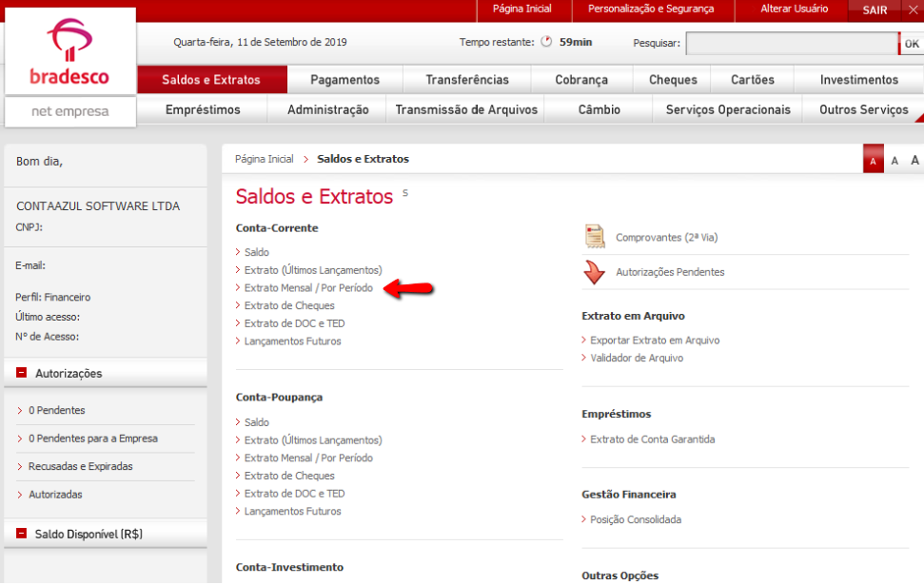This screenshot has height=585, width=924.
Task: Click the Comprovantes receipt icon
Action: [595, 236]
